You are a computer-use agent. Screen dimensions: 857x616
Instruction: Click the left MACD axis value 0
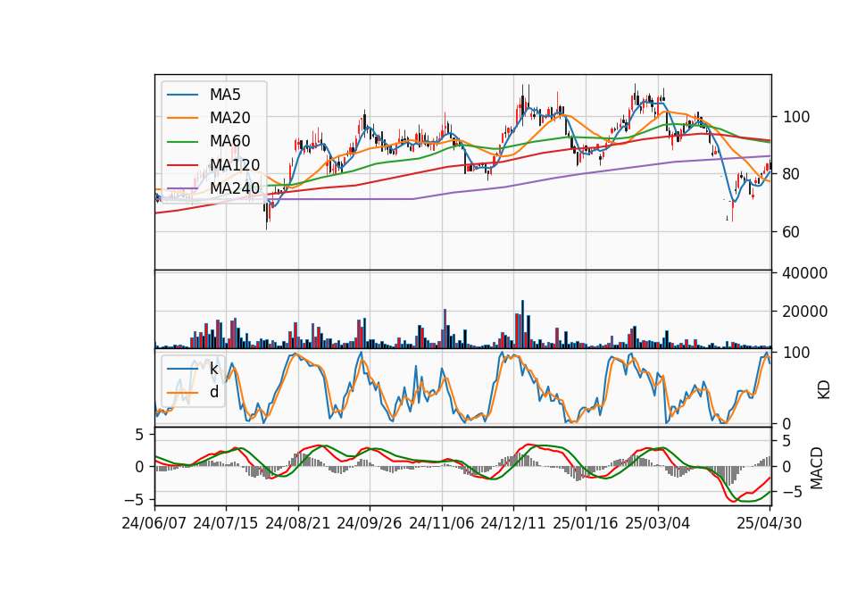pos(139,467)
